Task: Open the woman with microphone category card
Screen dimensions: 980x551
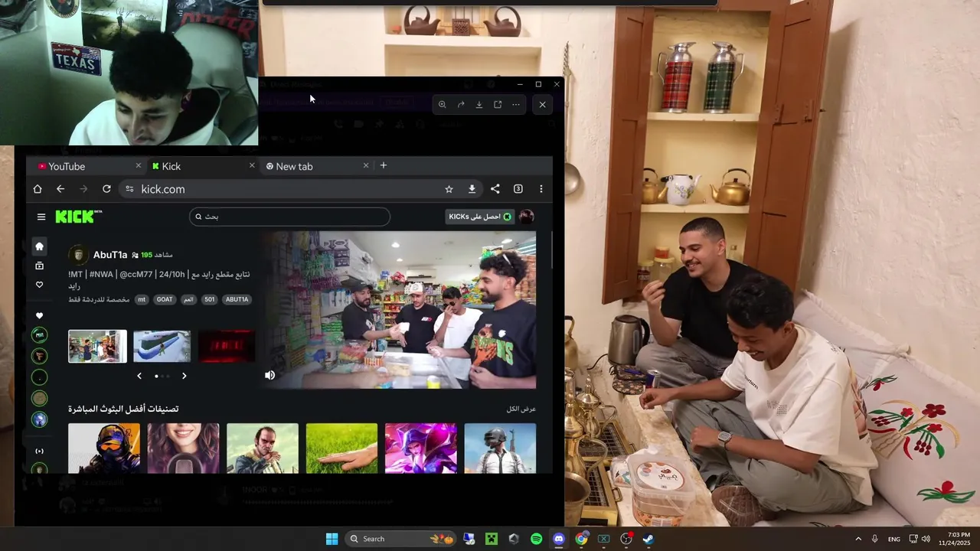Action: tap(184, 448)
